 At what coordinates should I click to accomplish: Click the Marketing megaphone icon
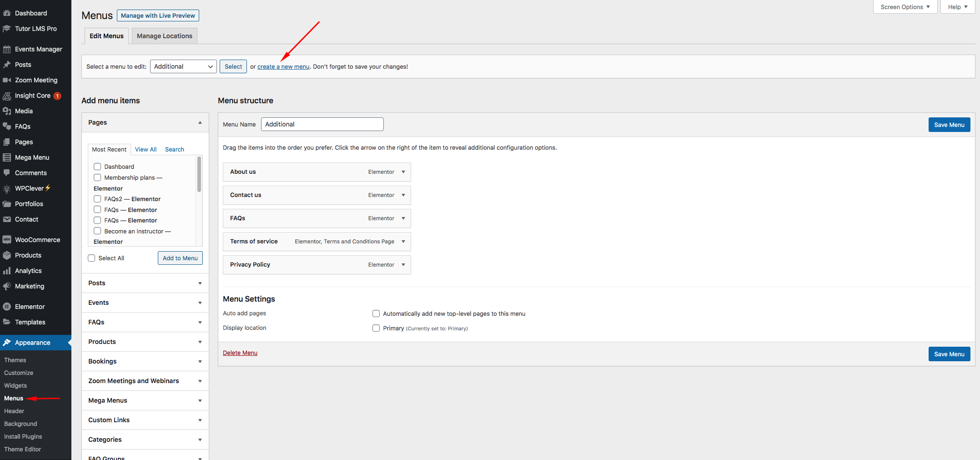click(x=7, y=286)
